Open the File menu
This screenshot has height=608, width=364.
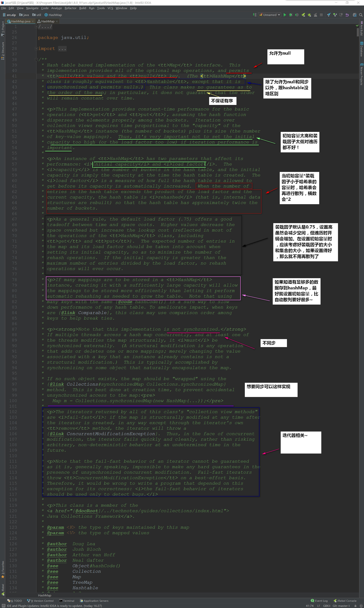4,8
